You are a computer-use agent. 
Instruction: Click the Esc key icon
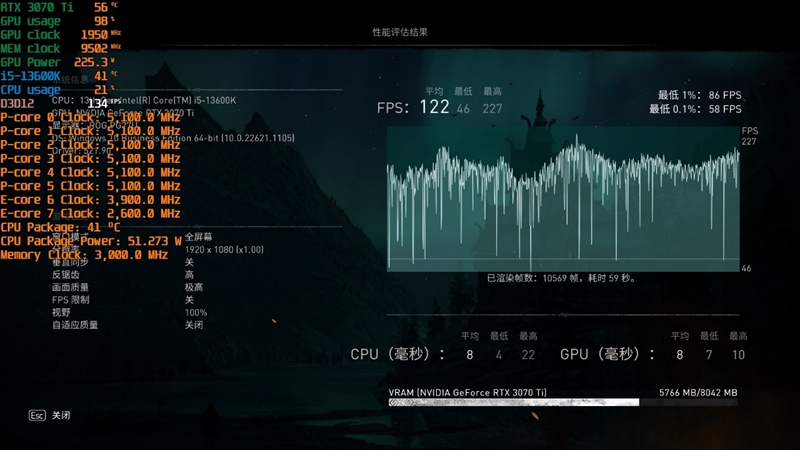pyautogui.click(x=37, y=415)
